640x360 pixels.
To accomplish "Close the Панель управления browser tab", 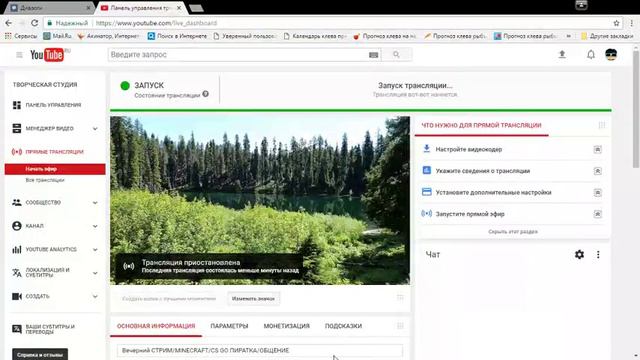I will click(x=179, y=8).
